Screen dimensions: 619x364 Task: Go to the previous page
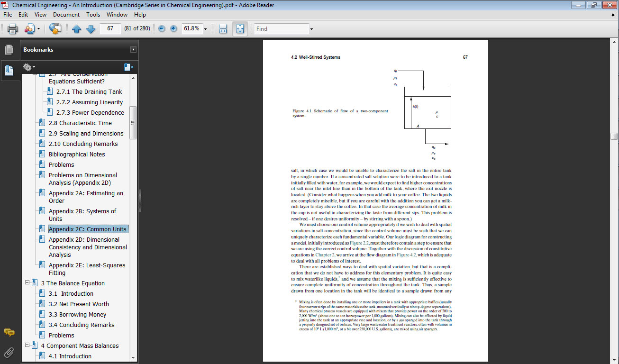pos(77,28)
